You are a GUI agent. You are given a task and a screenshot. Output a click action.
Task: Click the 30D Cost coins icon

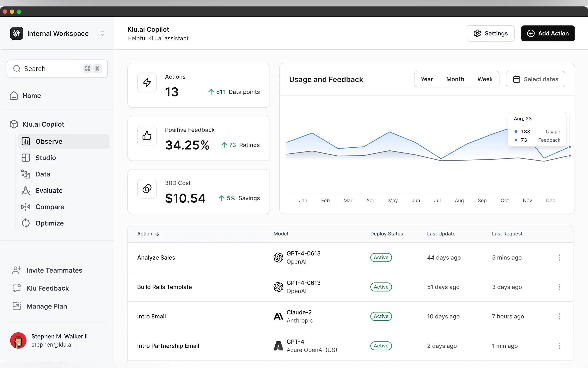(147, 189)
